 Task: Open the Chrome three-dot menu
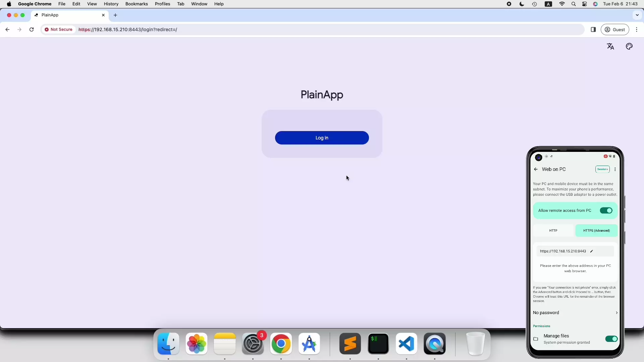(x=637, y=29)
